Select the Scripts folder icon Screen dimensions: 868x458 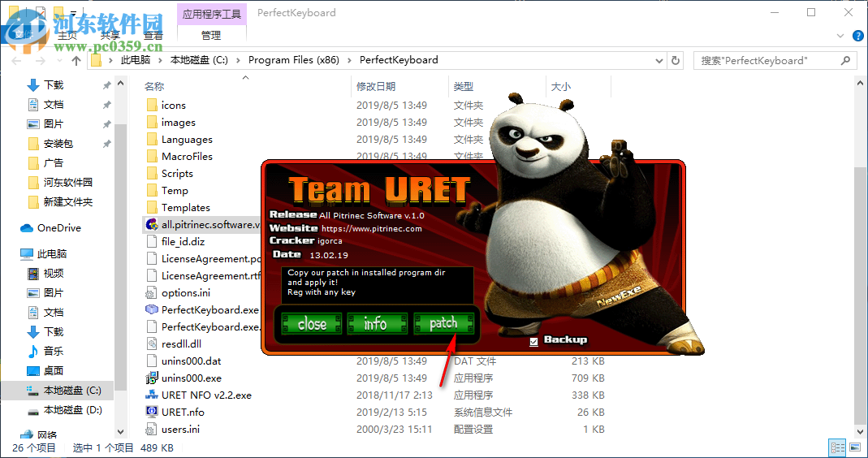[x=152, y=174]
